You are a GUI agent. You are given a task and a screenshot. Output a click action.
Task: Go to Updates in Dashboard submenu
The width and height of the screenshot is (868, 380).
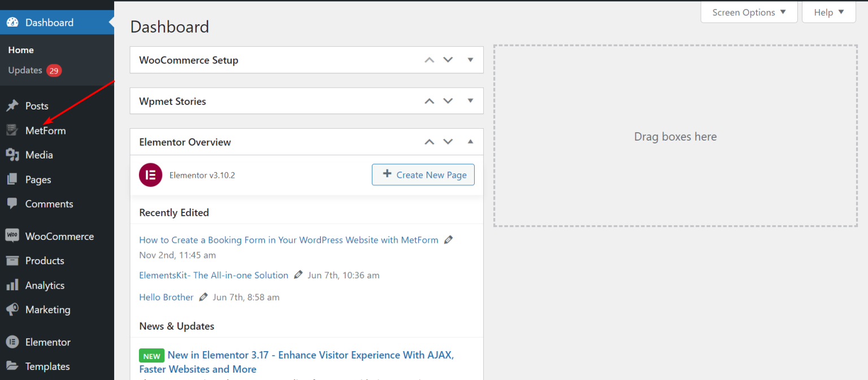coord(25,71)
